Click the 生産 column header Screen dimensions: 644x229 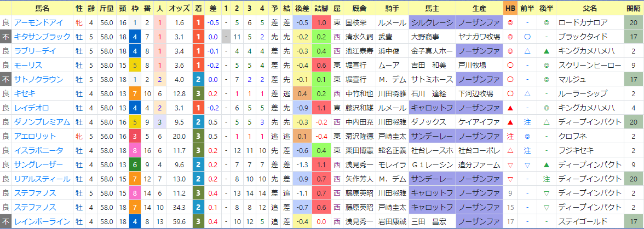click(x=479, y=8)
